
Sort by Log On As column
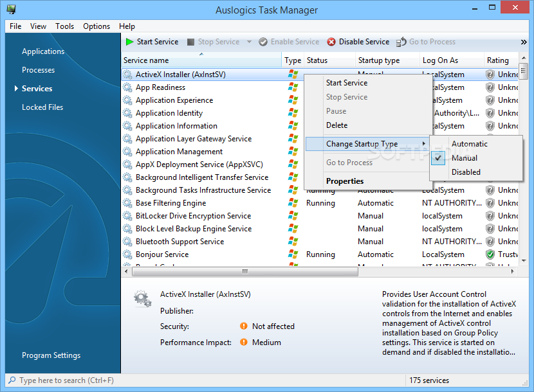pyautogui.click(x=452, y=60)
